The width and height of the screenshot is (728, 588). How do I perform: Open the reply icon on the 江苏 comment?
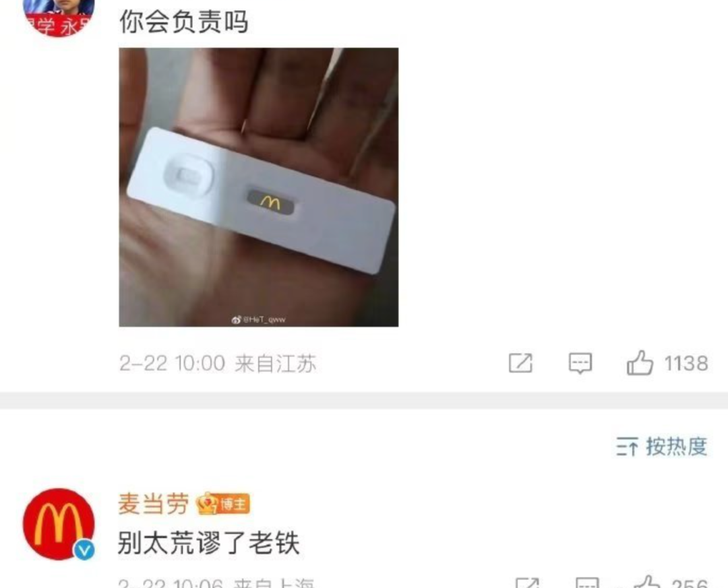click(x=580, y=363)
